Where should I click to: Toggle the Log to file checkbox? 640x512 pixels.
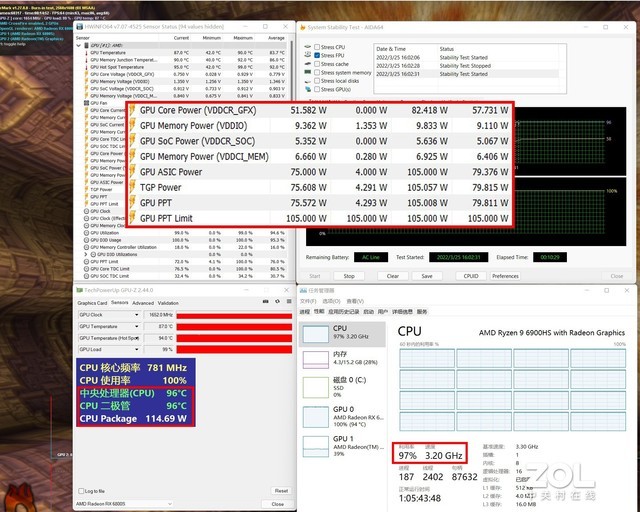tap(82, 491)
